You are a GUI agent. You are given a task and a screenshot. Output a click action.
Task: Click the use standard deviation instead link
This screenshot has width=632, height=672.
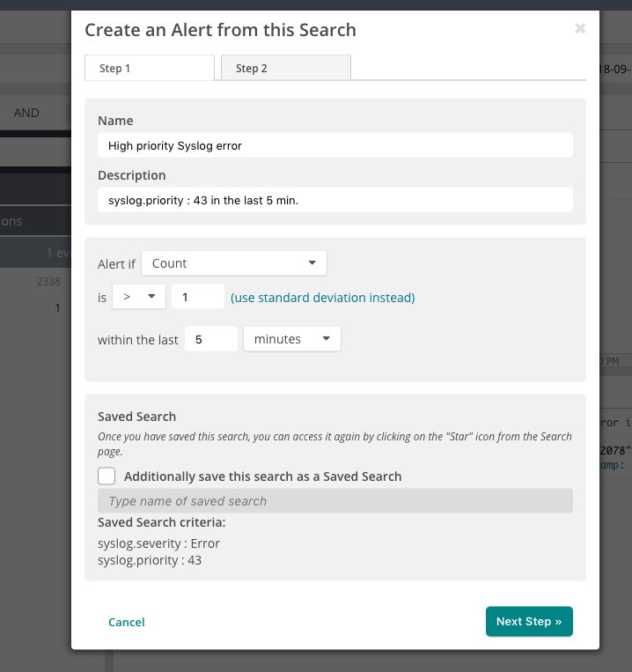[322, 298]
